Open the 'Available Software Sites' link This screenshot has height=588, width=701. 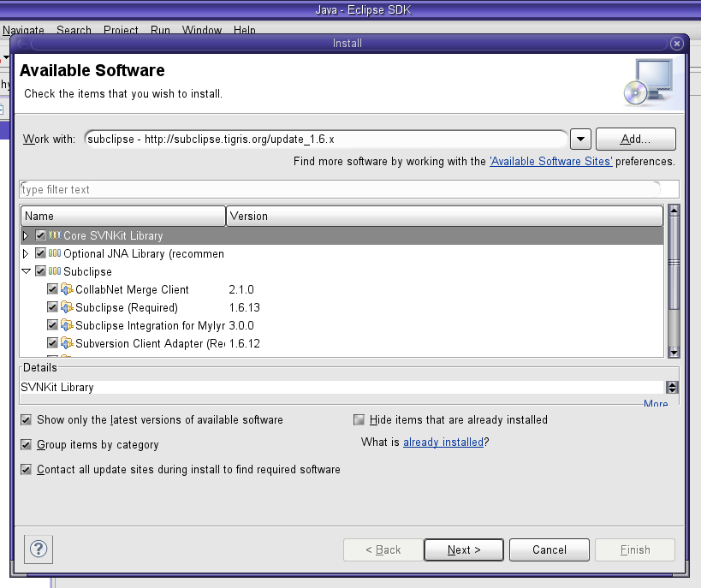(x=550, y=161)
